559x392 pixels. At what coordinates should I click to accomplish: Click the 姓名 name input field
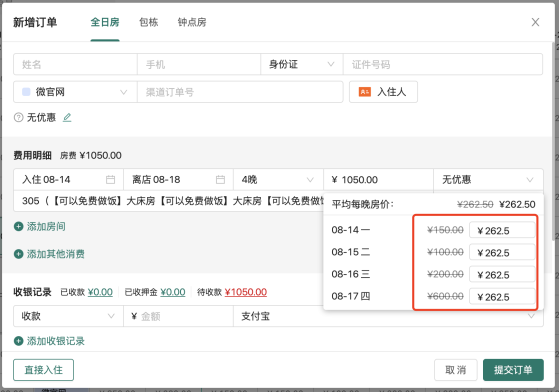click(75, 65)
